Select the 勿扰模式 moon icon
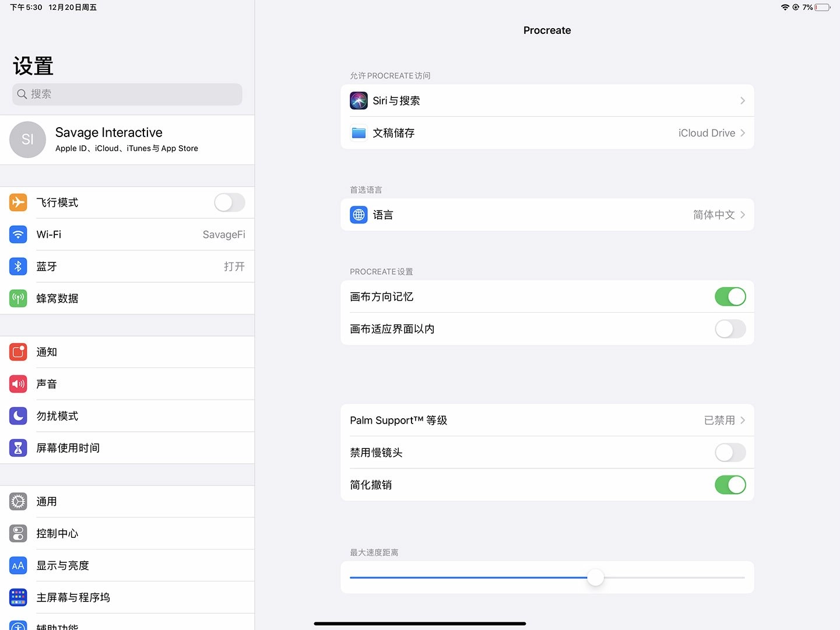This screenshot has height=630, width=840. [18, 416]
